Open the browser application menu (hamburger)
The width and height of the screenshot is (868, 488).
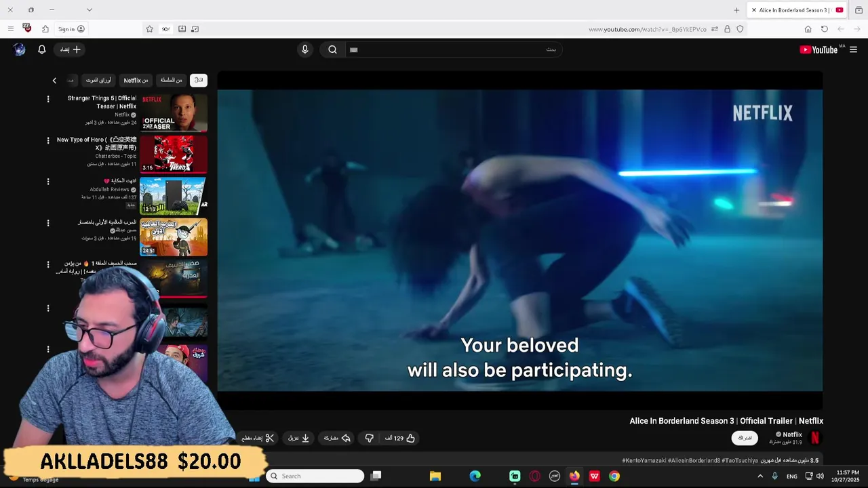pyautogui.click(x=10, y=29)
